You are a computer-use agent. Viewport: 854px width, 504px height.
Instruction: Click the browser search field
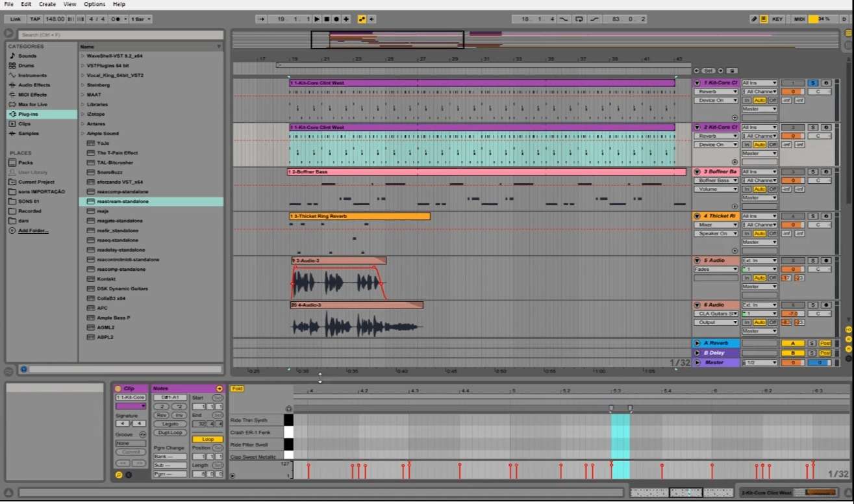tap(121, 34)
